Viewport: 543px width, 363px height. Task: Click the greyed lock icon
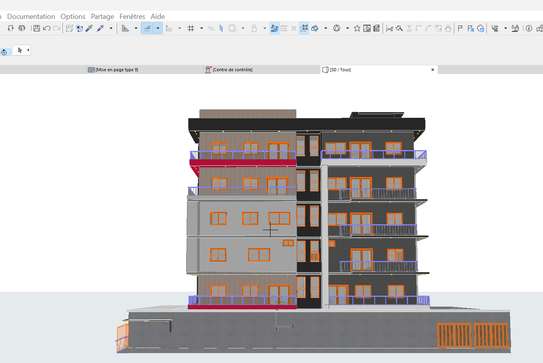[254, 28]
